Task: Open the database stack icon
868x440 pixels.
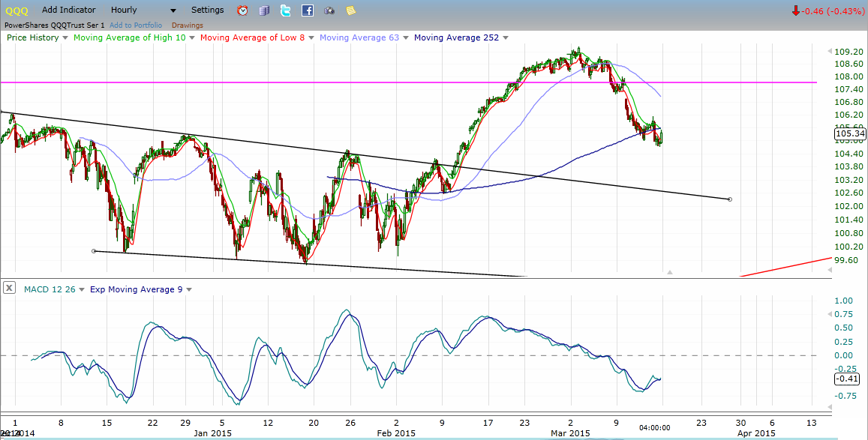Action: [264, 10]
